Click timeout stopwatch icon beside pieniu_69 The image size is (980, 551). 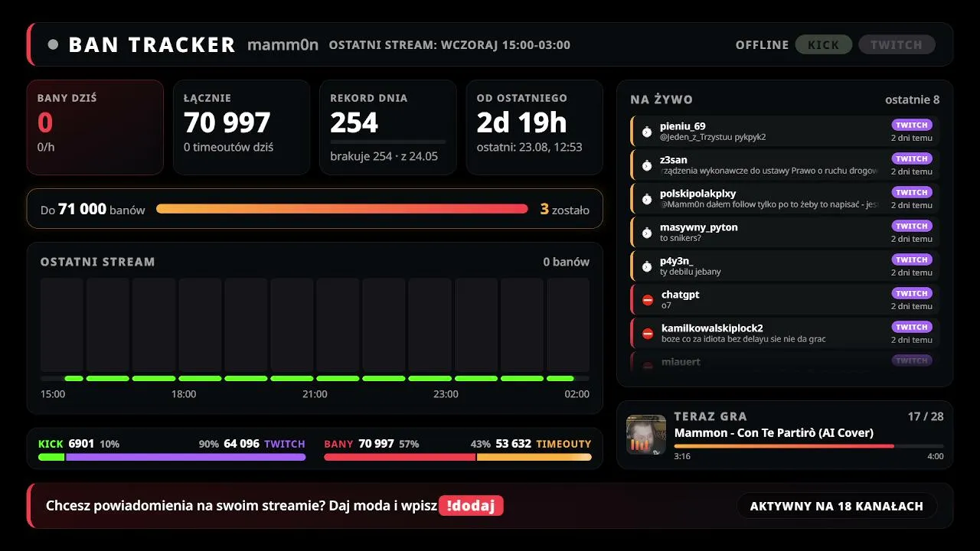tap(647, 132)
